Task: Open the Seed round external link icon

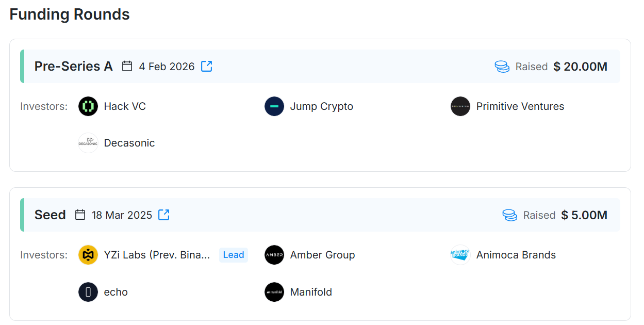Action: (x=164, y=215)
